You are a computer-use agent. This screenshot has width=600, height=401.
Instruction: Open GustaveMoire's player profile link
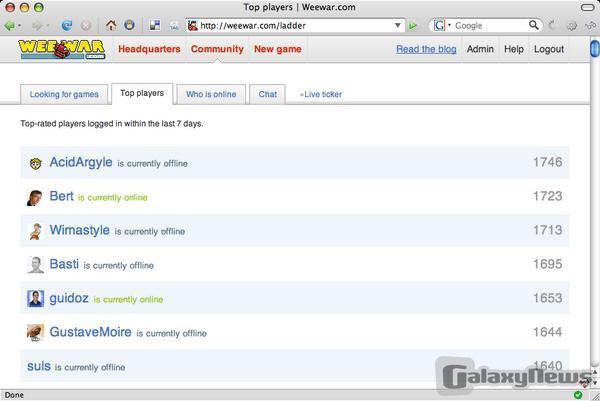point(91,332)
